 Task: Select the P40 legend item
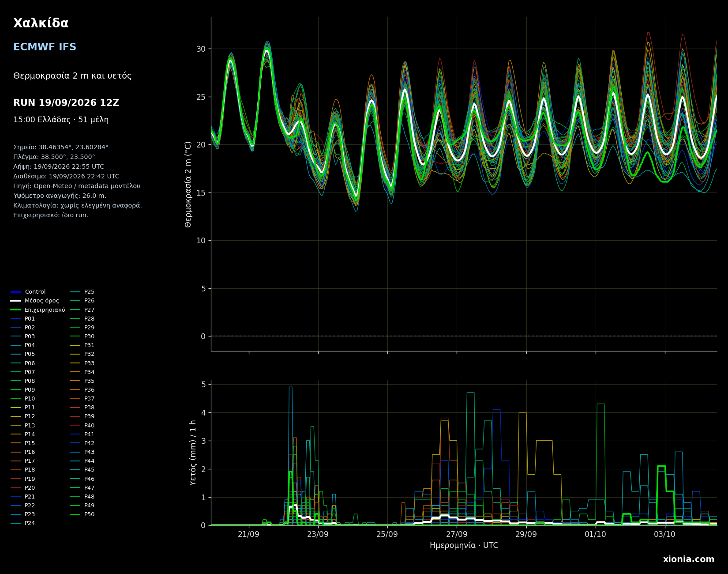pos(83,426)
